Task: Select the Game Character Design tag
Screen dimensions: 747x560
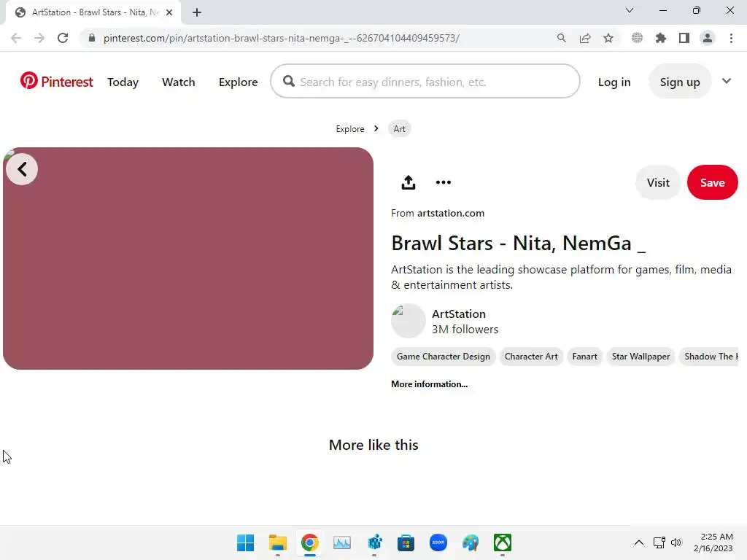Action: (443, 357)
